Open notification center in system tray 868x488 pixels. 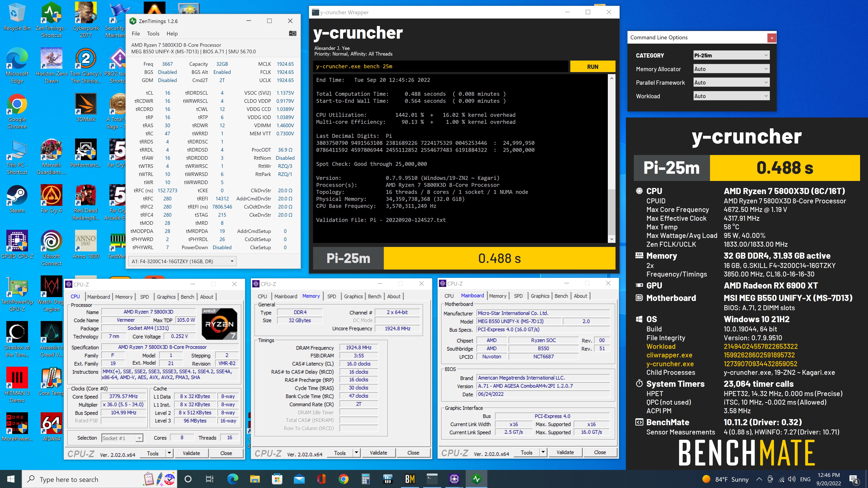(854, 479)
